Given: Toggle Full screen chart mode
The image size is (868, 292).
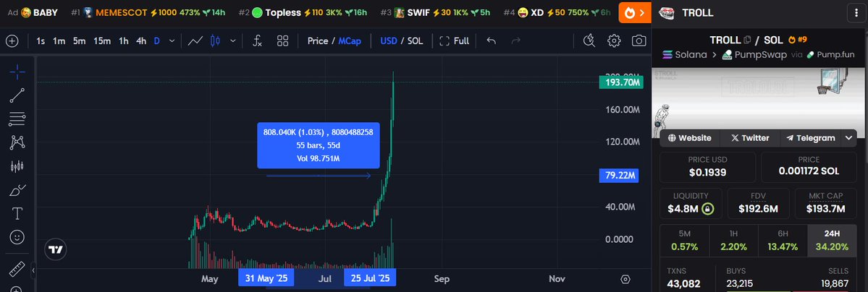Looking at the screenshot, I should [x=454, y=41].
